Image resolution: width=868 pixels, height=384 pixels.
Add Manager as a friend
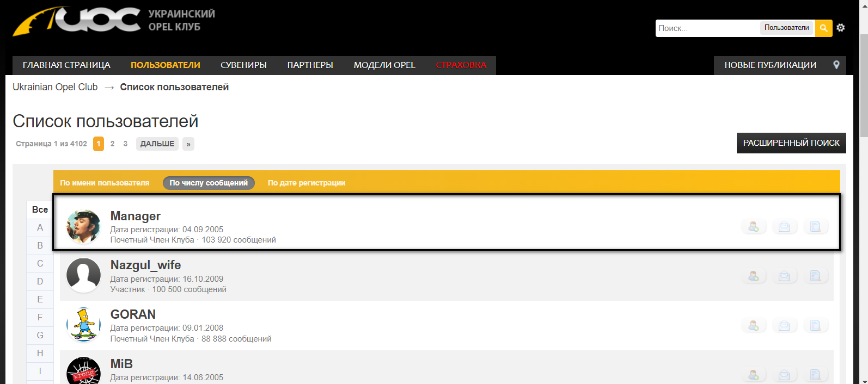[x=754, y=227]
